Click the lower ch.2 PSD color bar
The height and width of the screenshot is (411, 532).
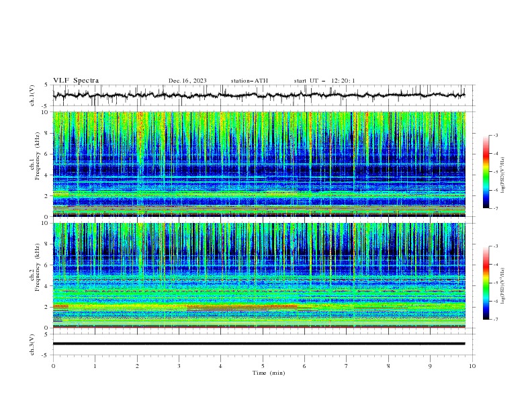click(486, 283)
